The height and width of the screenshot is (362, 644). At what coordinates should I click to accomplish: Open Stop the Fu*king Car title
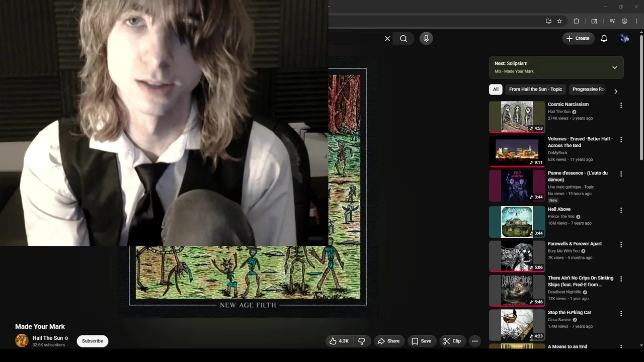(x=570, y=312)
